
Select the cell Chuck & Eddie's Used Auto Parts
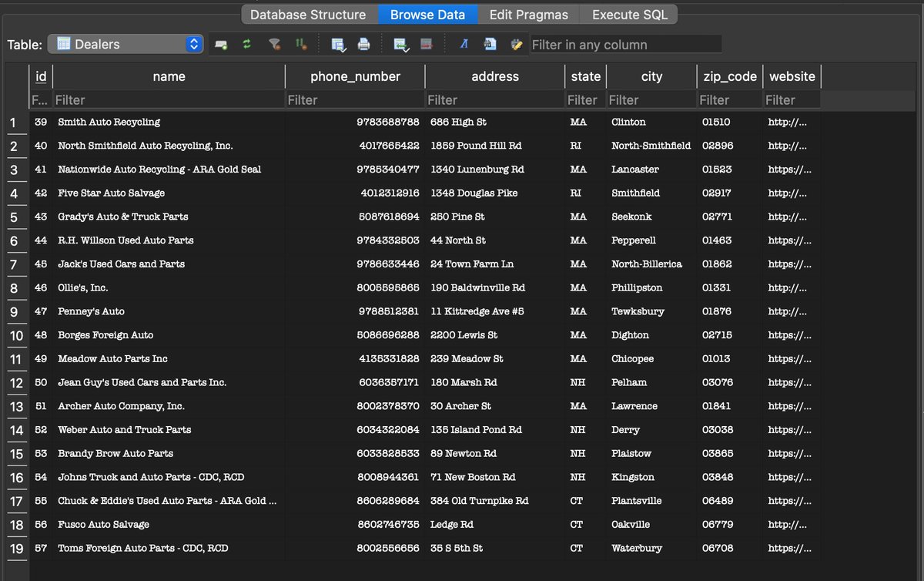[169, 502]
